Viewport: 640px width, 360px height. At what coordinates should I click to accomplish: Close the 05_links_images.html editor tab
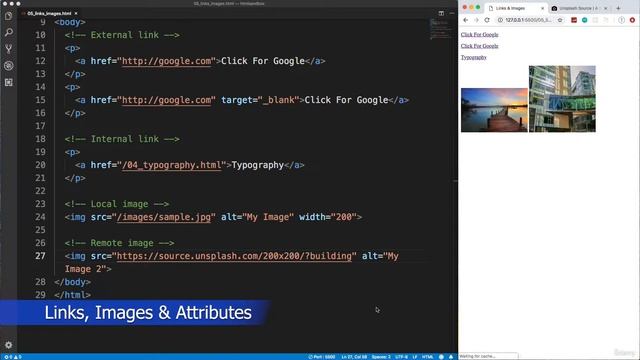tap(76, 13)
